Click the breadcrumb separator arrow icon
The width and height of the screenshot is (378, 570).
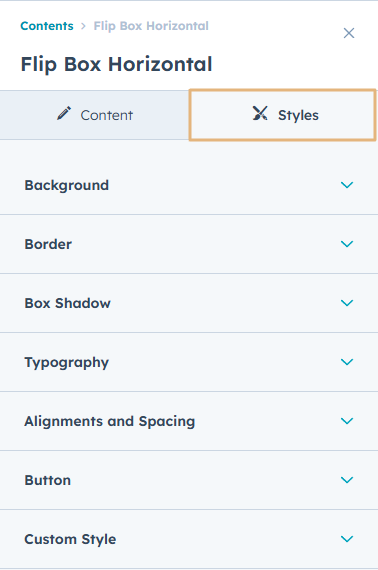point(84,26)
